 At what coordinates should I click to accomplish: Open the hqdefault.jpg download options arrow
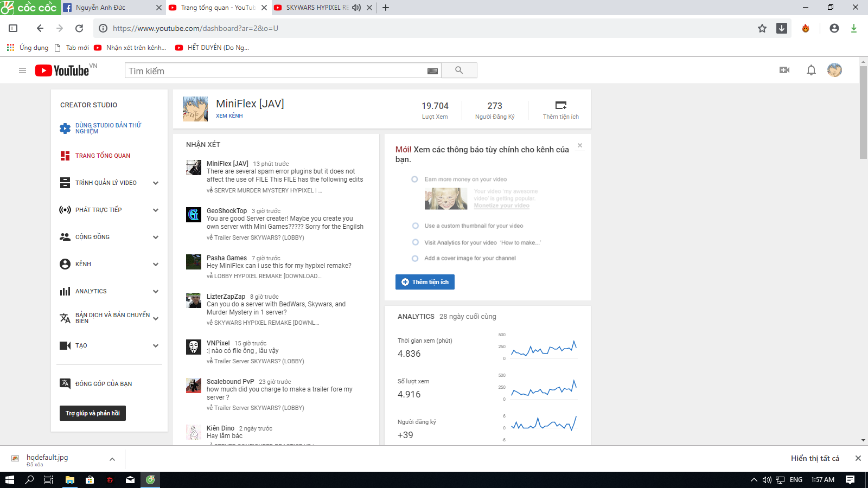112,459
